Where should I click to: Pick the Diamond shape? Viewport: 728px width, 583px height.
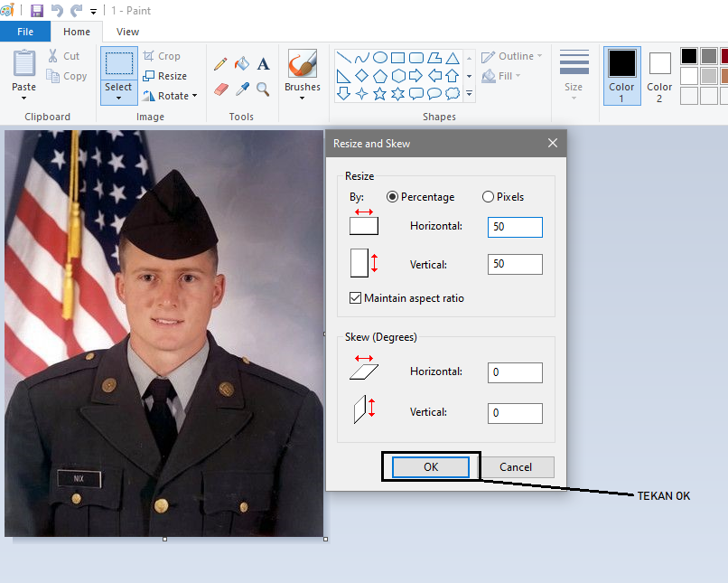point(361,76)
